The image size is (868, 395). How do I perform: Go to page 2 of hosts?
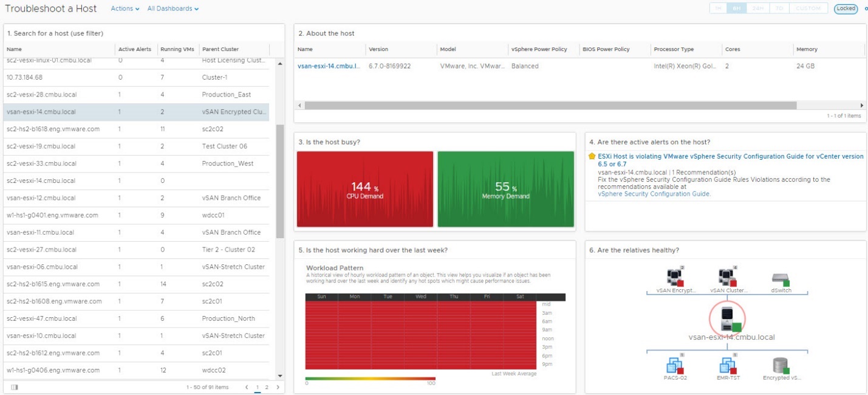pyautogui.click(x=266, y=387)
